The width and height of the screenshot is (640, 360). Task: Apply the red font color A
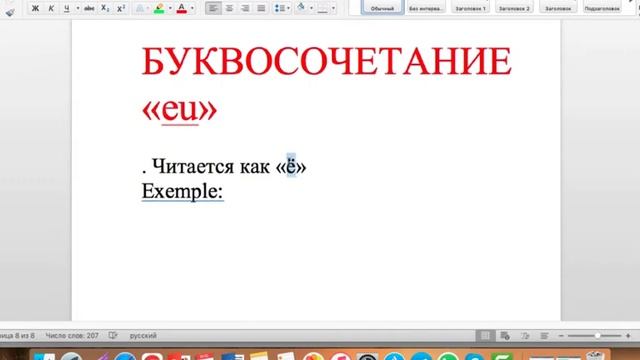(182, 8)
